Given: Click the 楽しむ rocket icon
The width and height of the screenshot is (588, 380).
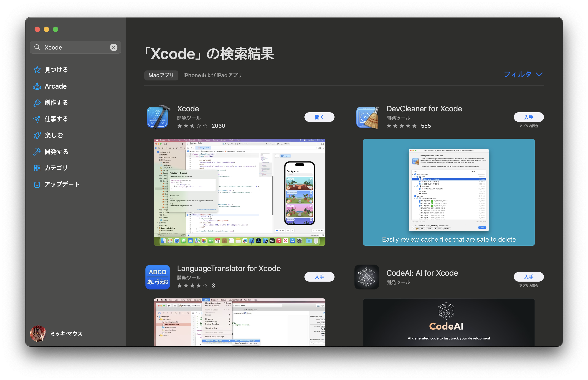Looking at the screenshot, I should 37,135.
